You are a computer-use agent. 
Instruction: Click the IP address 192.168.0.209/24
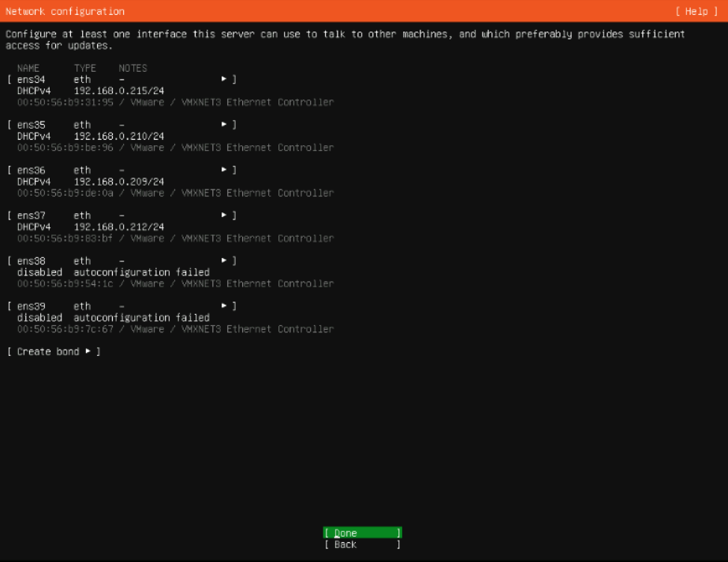tap(119, 182)
